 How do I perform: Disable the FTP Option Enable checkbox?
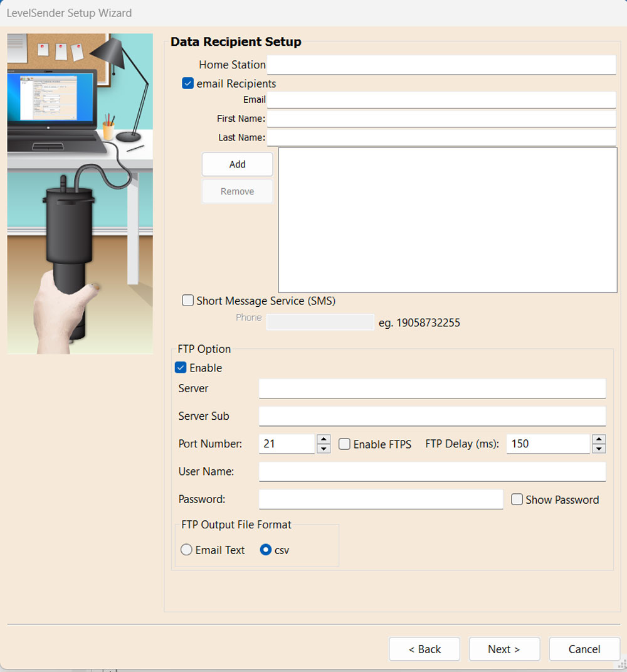coord(181,368)
